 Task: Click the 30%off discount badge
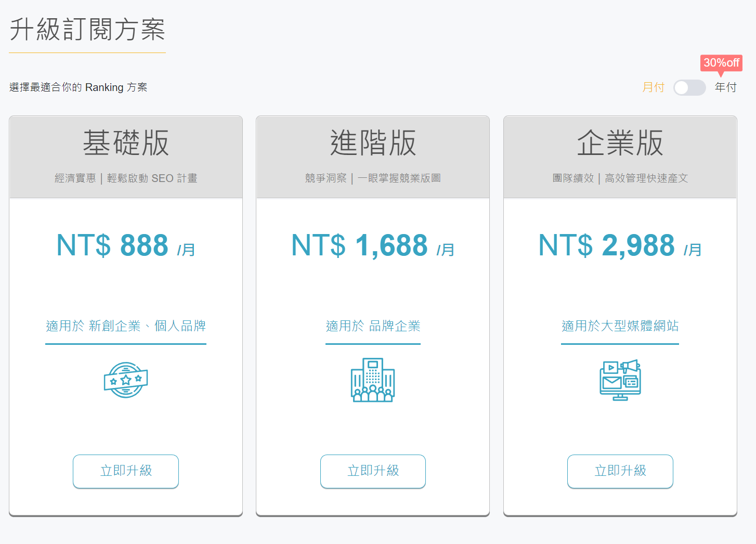pos(721,63)
